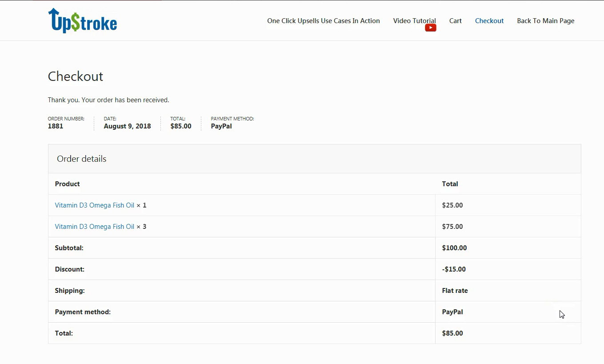Click the $85.00 total in order summary
The image size is (604, 364).
(x=181, y=126)
